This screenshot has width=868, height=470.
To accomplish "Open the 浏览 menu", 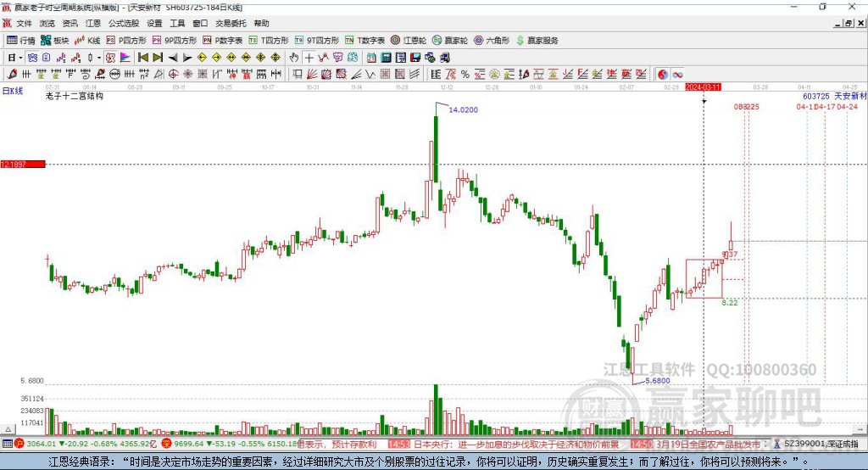I will coord(47,23).
